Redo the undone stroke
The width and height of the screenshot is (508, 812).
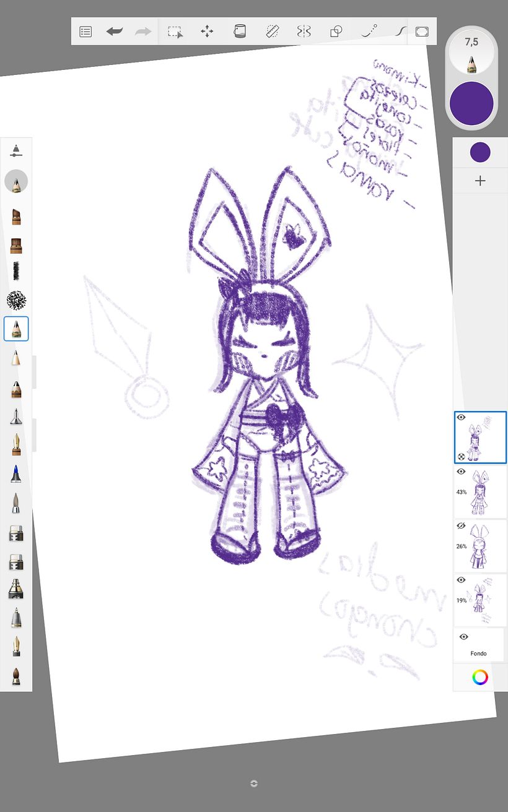(x=143, y=32)
